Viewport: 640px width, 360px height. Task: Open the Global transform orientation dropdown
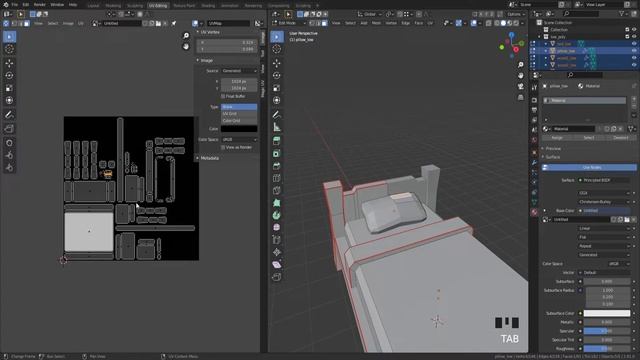coord(369,14)
